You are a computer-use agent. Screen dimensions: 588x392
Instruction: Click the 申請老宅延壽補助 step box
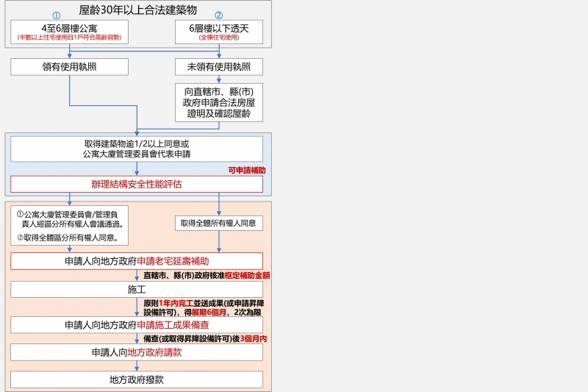[x=137, y=261]
